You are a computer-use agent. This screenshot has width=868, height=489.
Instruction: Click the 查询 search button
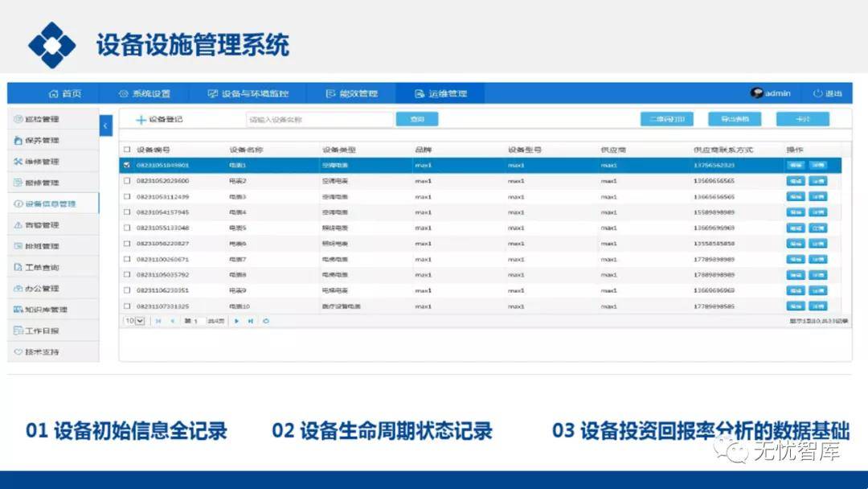417,119
